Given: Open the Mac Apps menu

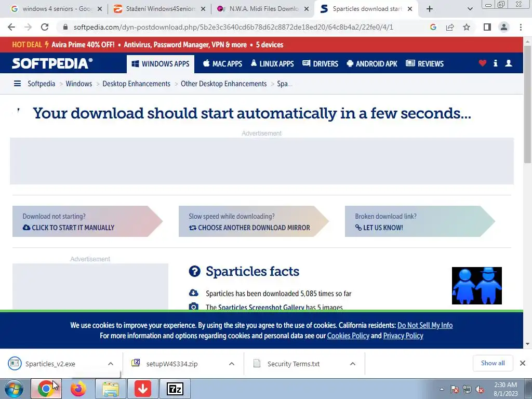Looking at the screenshot, I should click(222, 64).
